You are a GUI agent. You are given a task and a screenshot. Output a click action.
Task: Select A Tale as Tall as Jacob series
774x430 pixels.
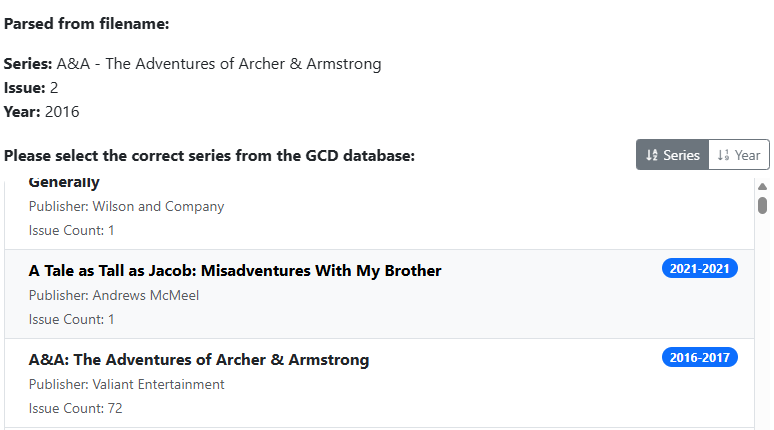(235, 271)
